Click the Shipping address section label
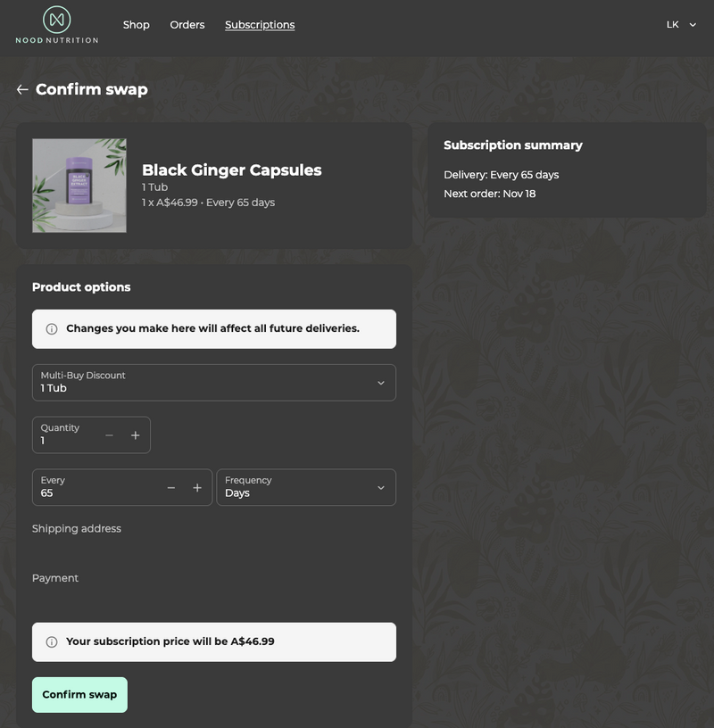Image resolution: width=714 pixels, height=728 pixels. tap(77, 529)
